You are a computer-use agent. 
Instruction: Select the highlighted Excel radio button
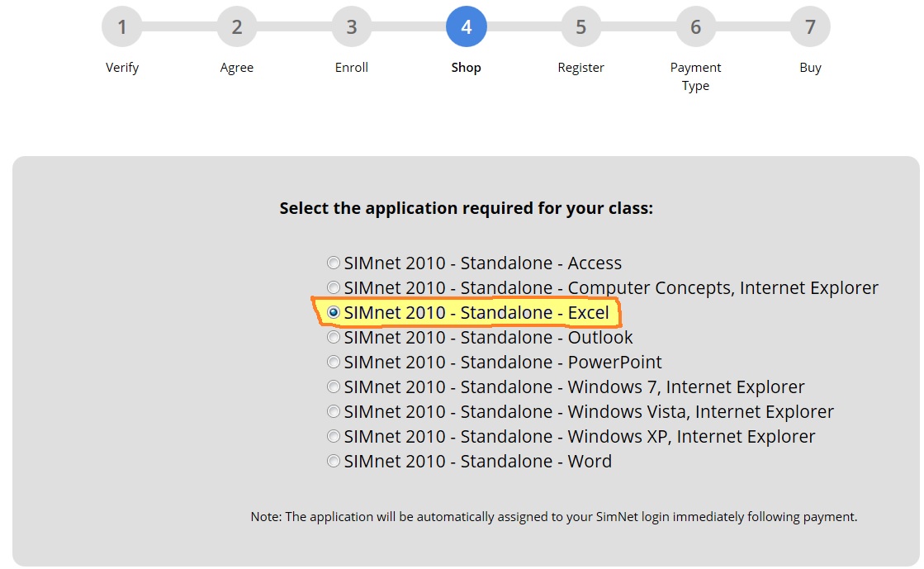[x=334, y=312]
